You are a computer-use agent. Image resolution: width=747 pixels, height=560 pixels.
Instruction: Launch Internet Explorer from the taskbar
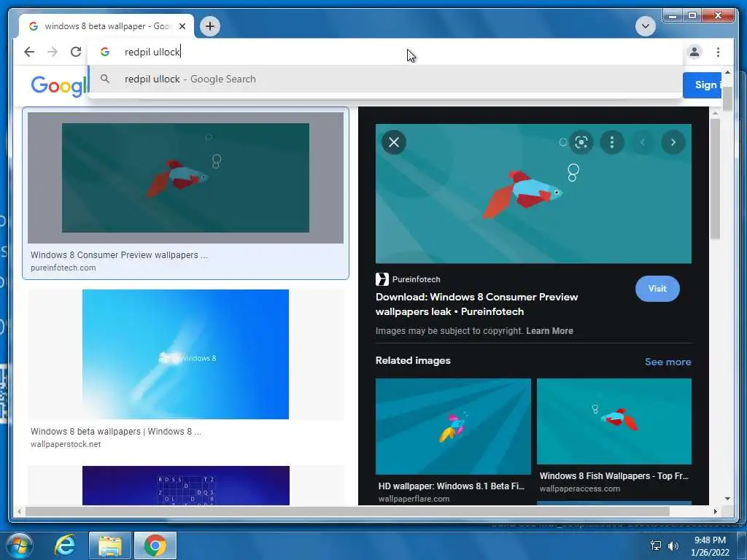(x=64, y=545)
